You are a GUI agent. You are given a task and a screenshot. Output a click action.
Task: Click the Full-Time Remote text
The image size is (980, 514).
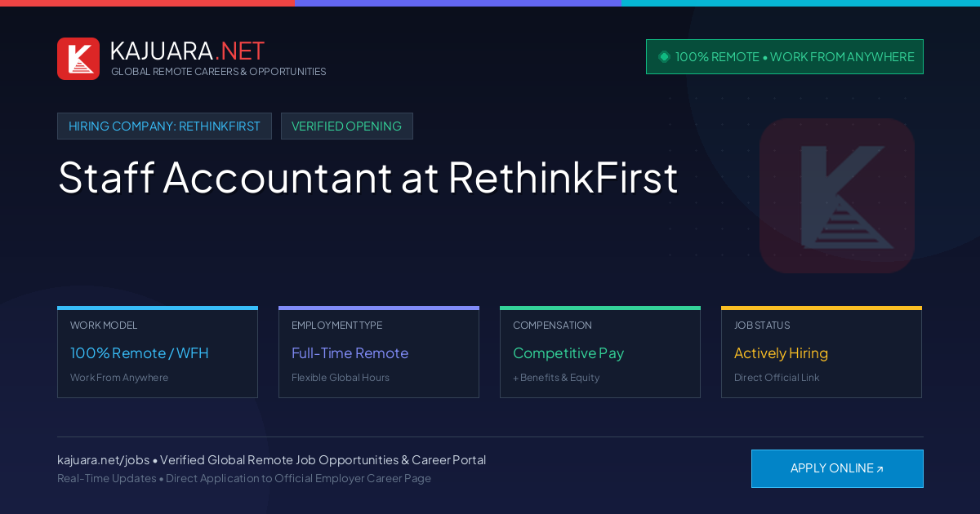pos(350,353)
